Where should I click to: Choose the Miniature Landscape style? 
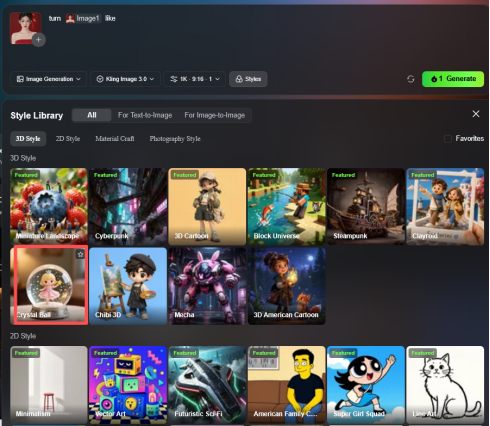click(49, 206)
